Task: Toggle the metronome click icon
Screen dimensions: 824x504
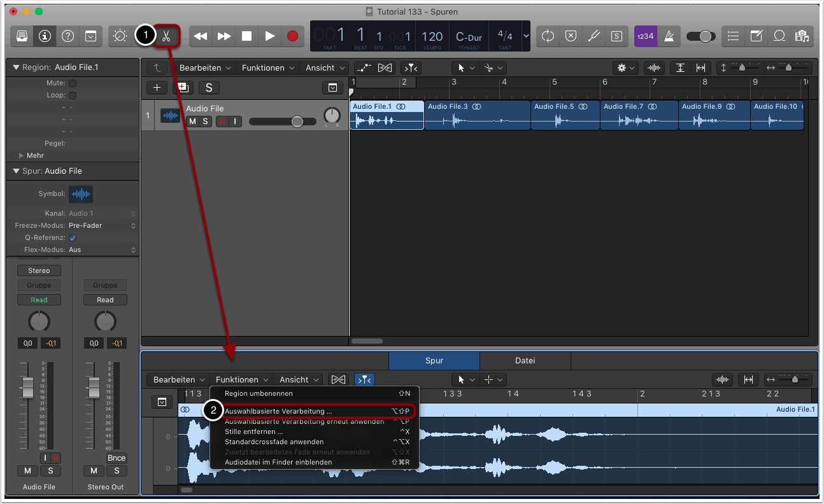Action: coord(669,36)
